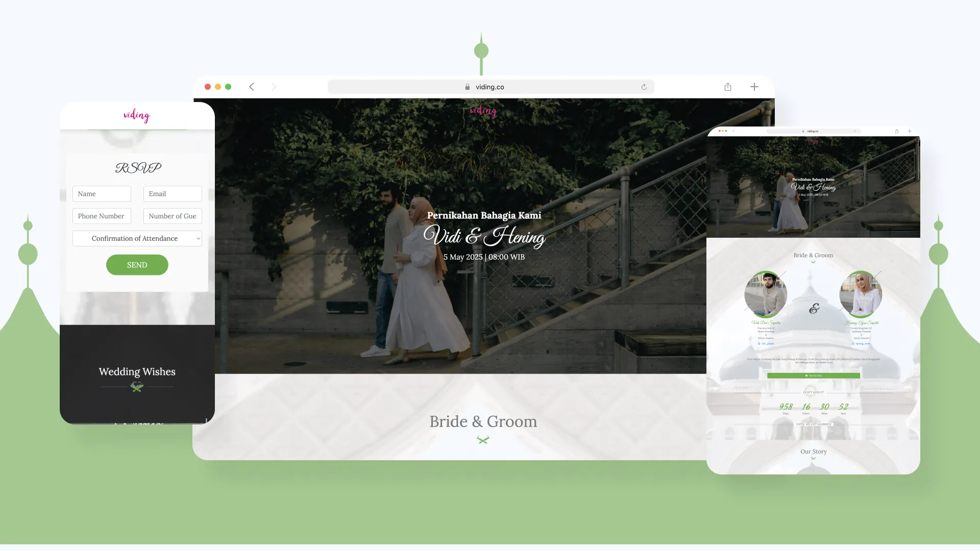Click the clock icon on Save the Date
This screenshot has height=551, width=980.
click(x=806, y=375)
